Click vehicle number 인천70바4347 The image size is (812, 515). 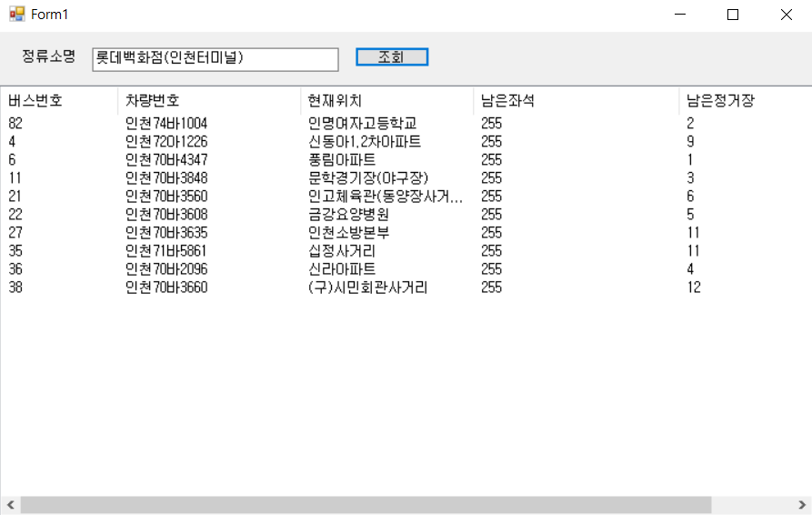click(166, 159)
